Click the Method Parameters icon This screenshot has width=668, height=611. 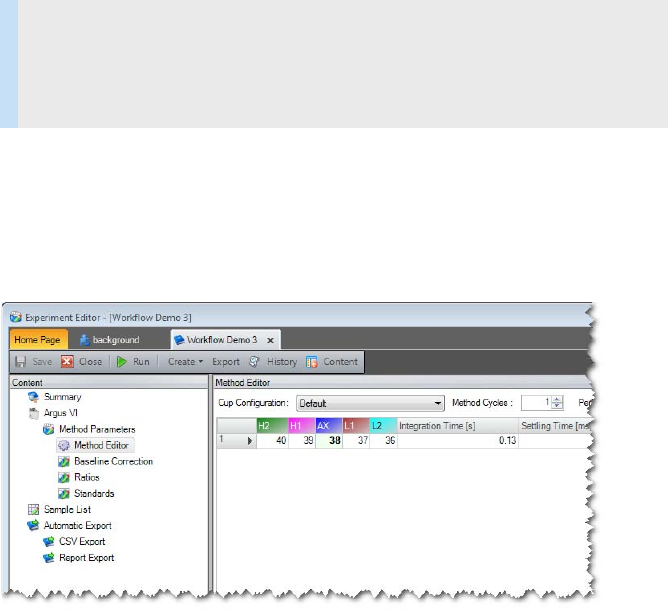point(49,429)
